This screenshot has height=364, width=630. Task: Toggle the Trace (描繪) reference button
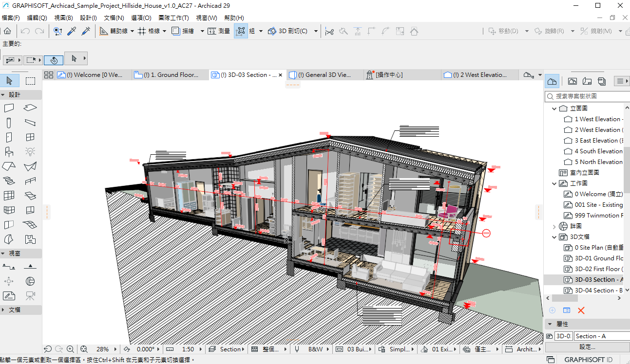tap(183, 31)
